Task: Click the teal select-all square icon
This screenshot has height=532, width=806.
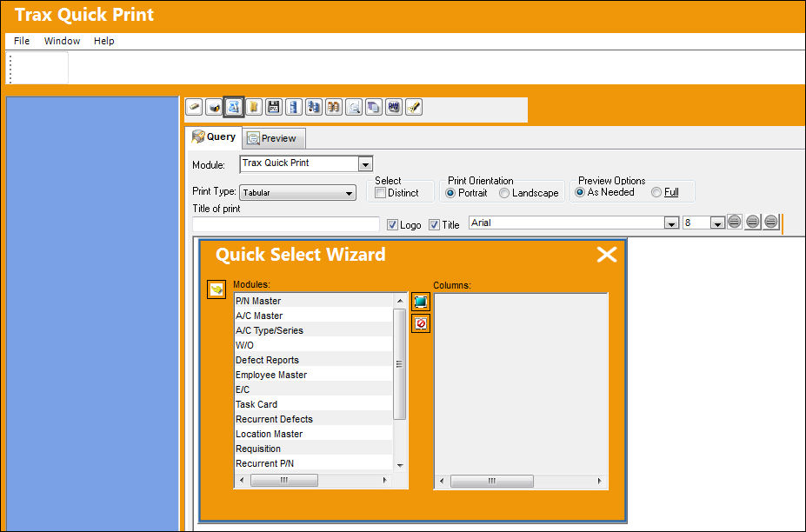Action: [x=421, y=302]
